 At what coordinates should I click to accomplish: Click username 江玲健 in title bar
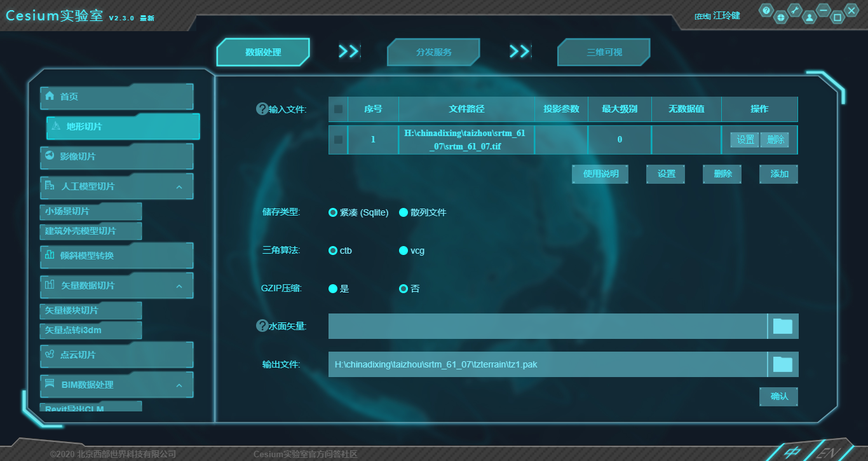(727, 16)
